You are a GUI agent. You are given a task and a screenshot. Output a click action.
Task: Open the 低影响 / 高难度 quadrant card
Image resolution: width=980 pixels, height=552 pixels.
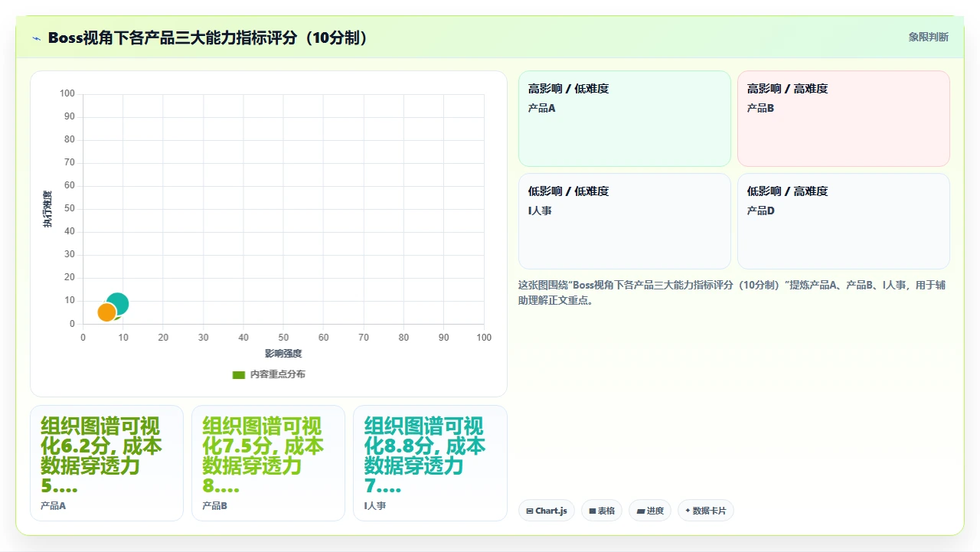point(844,221)
